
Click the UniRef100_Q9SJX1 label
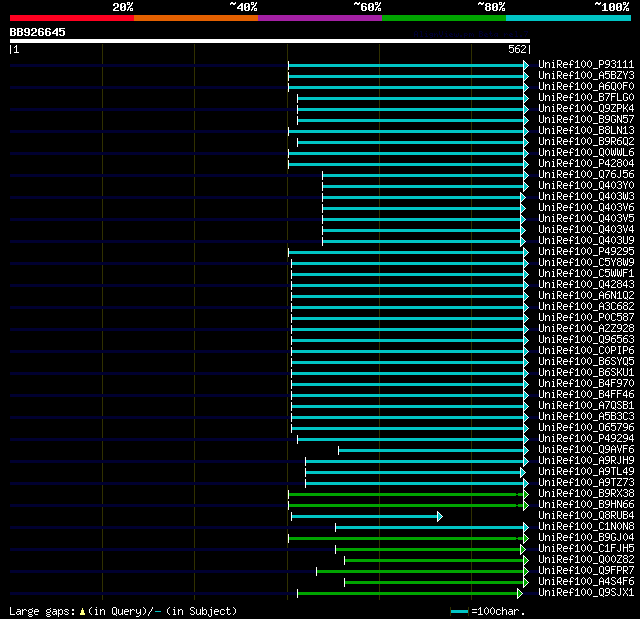coord(586,593)
